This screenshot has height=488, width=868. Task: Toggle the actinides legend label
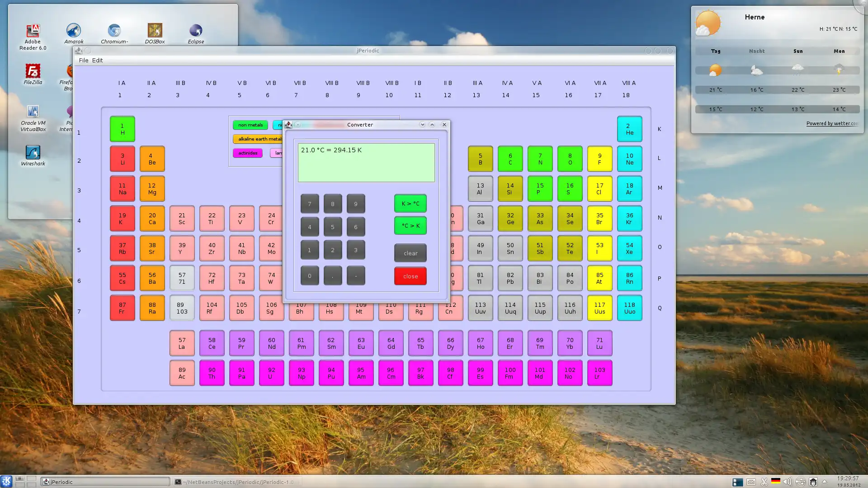[x=247, y=153]
